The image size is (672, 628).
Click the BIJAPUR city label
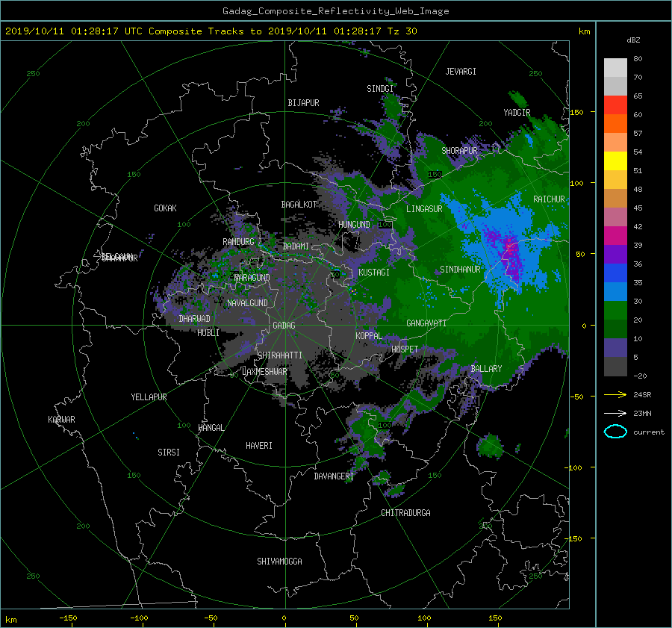pyautogui.click(x=303, y=103)
